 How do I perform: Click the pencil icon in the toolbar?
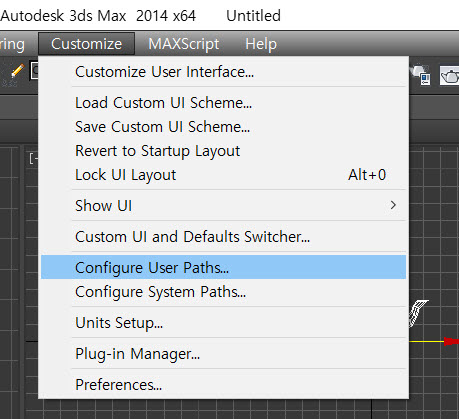point(17,71)
